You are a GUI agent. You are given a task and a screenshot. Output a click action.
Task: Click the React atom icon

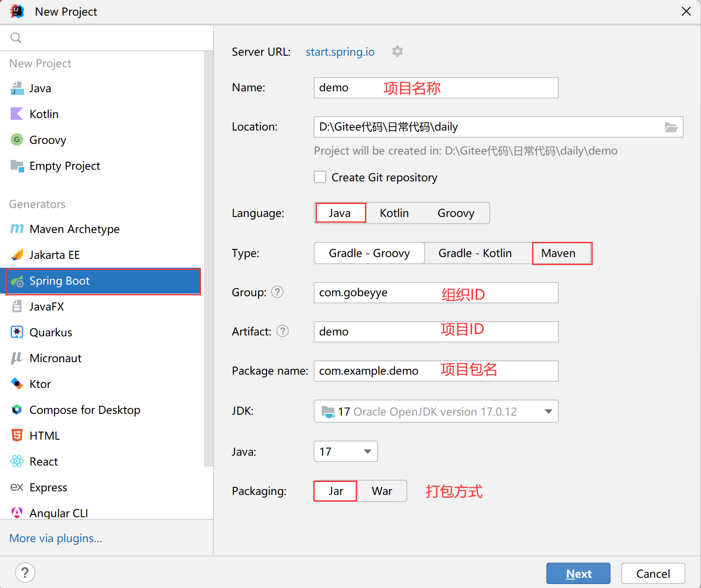click(17, 461)
